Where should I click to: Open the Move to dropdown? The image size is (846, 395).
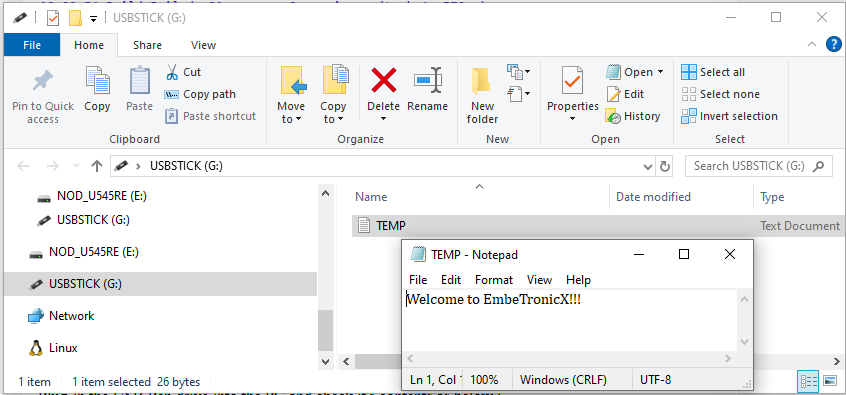pyautogui.click(x=291, y=94)
